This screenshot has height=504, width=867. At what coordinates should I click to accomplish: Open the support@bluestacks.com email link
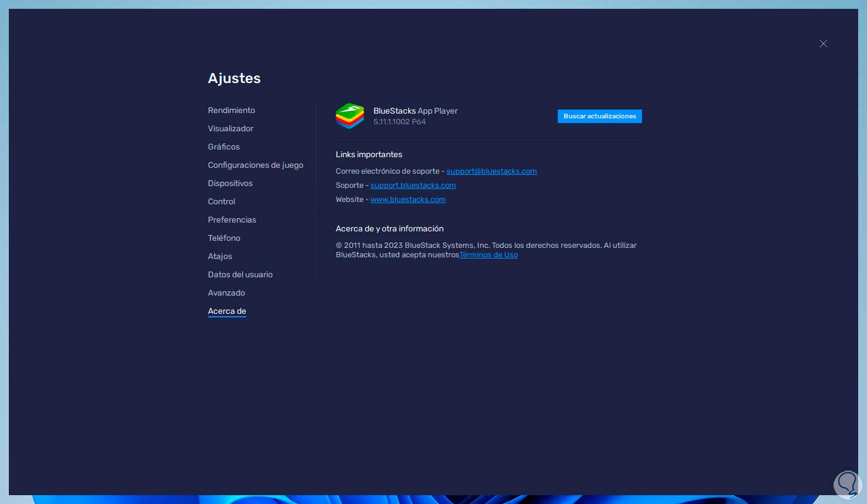(491, 171)
